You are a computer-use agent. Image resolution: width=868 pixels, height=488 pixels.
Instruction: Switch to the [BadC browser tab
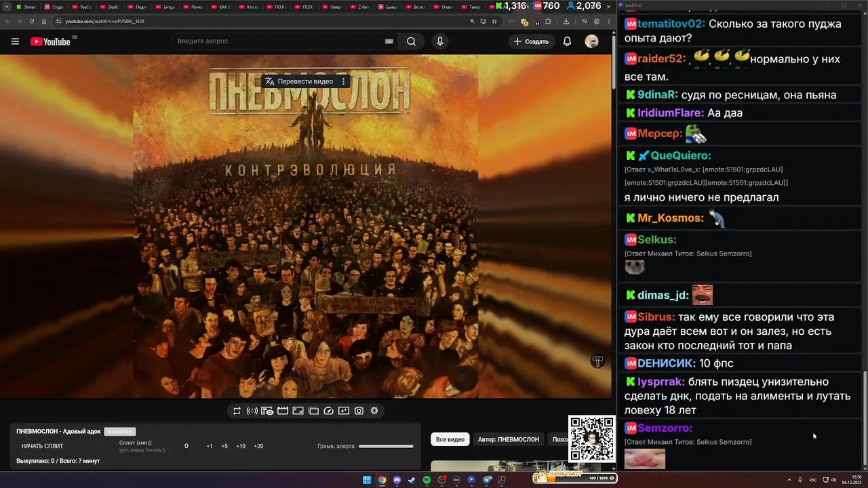[111, 7]
